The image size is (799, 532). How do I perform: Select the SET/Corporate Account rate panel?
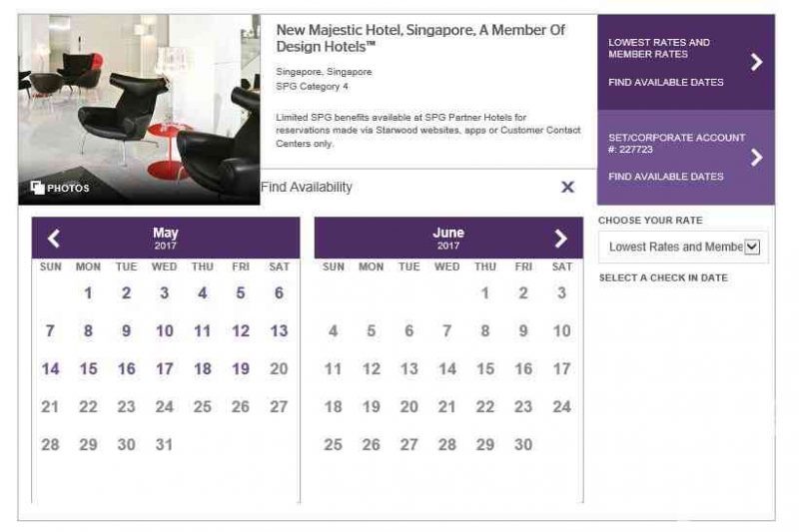(x=686, y=158)
